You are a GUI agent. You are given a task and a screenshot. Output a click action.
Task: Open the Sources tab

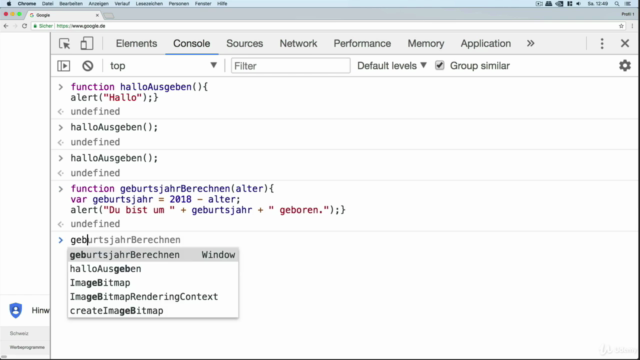pos(244,43)
